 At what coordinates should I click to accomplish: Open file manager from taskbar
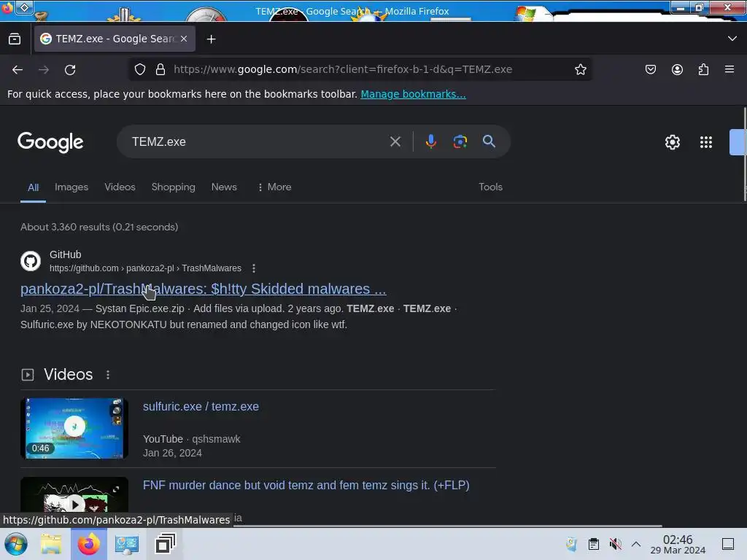(51, 544)
